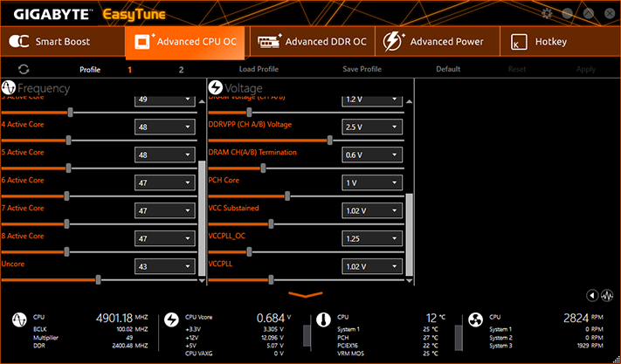Click the CPU temperature thermometer icon
The image size is (621, 364).
[x=323, y=319]
